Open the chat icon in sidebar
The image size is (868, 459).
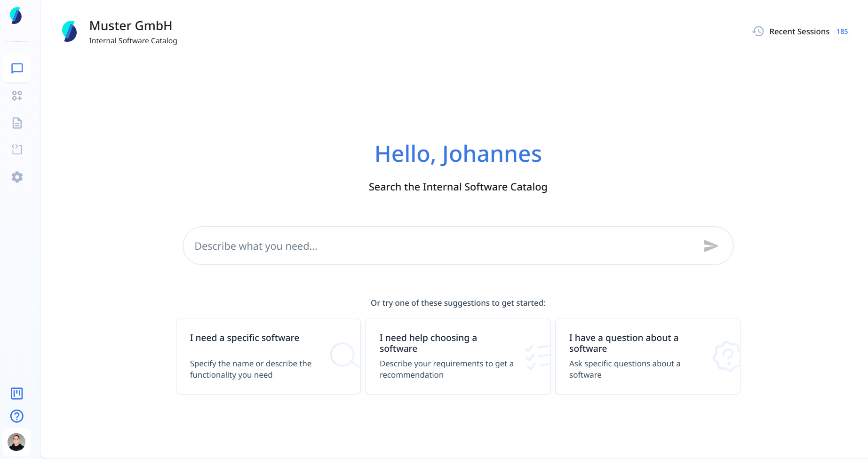(x=17, y=69)
